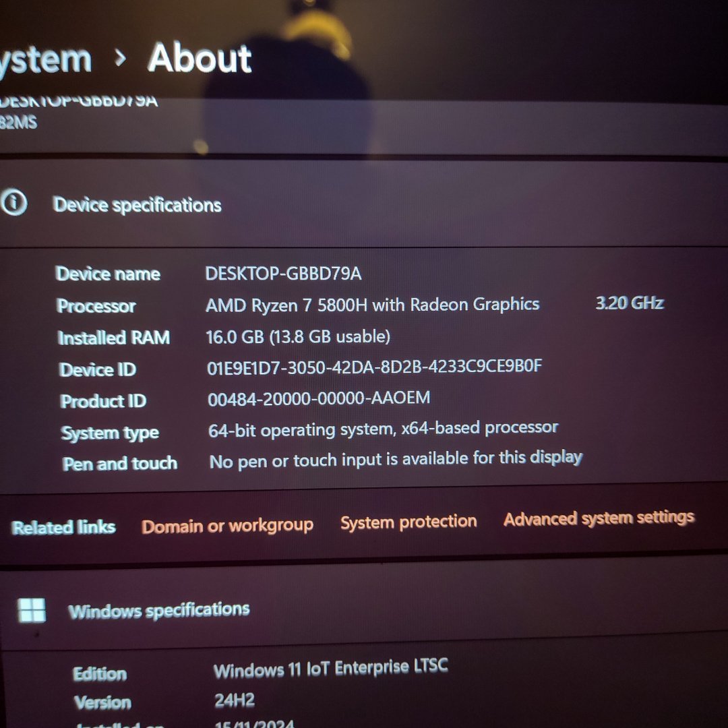The image size is (728, 728).
Task: Click the Related links label
Action: tap(63, 527)
